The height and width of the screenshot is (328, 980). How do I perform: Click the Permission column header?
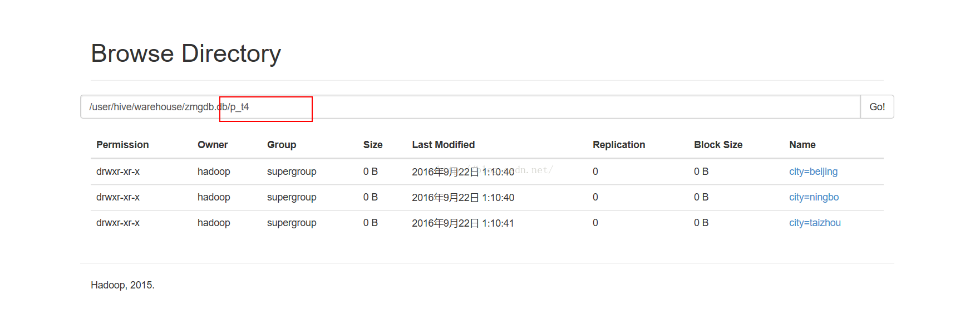pyautogui.click(x=122, y=145)
